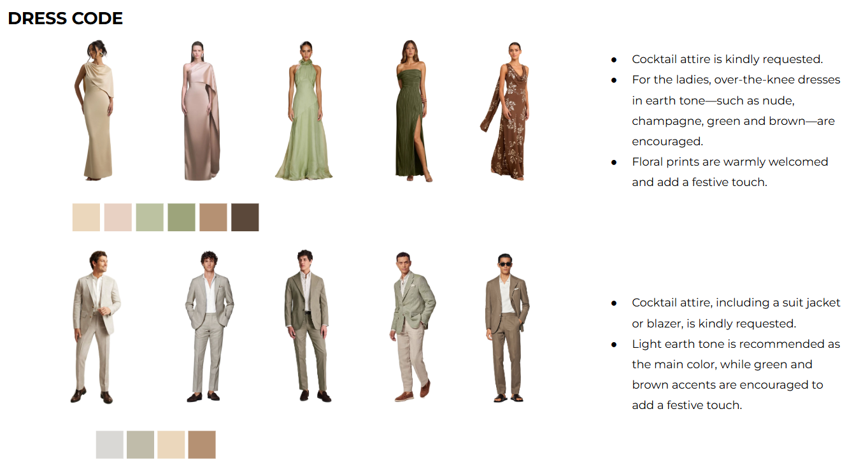Click the DRESS CODE heading
Viewport: 868px width, 474px height.
point(65,18)
